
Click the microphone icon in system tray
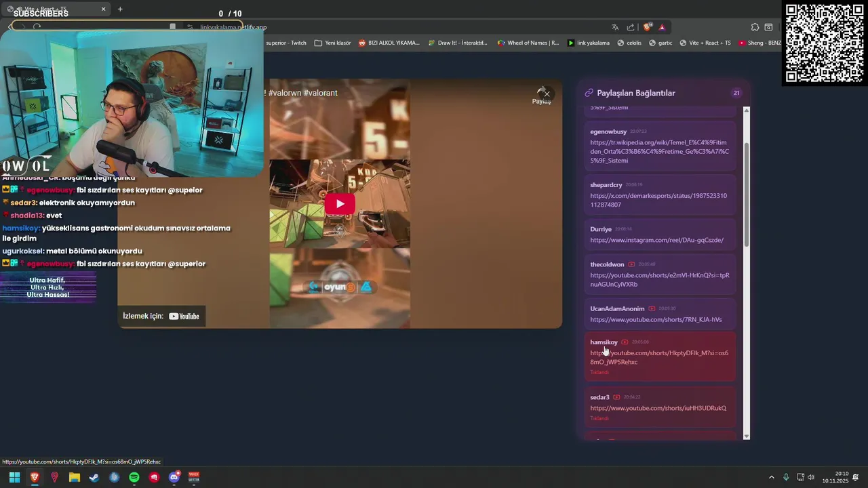tap(786, 477)
